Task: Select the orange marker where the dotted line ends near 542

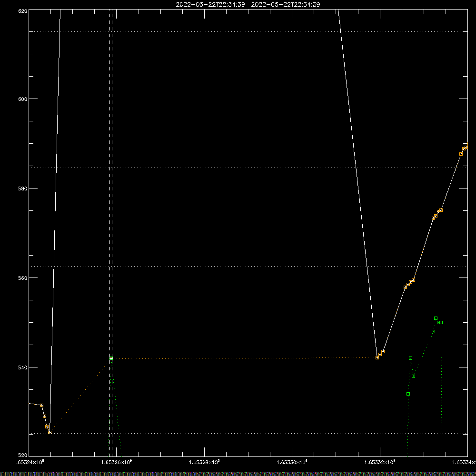Action: [377, 357]
